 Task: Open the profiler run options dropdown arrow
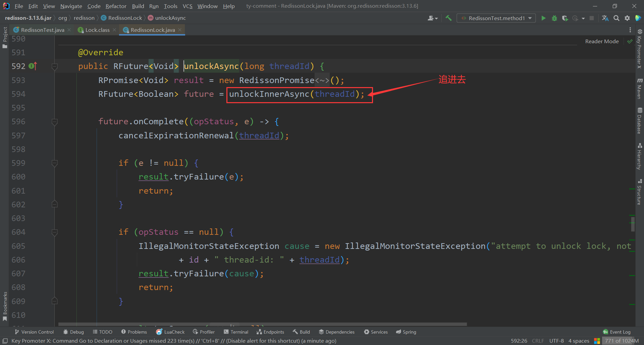click(x=583, y=18)
